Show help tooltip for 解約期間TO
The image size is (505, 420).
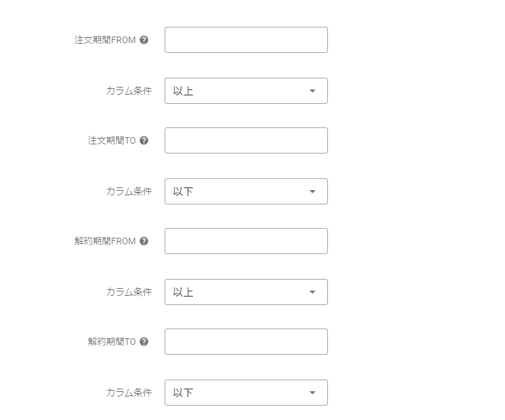click(144, 342)
